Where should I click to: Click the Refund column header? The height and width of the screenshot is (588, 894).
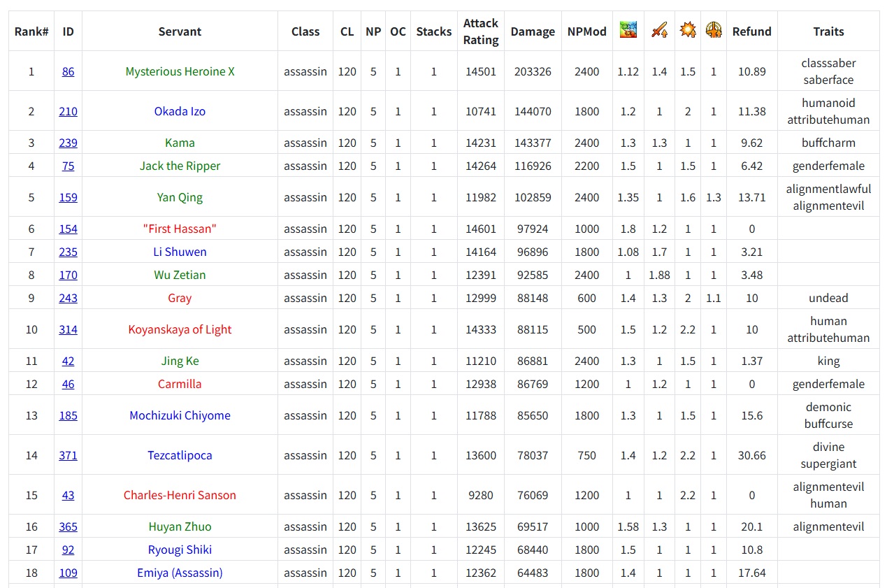pyautogui.click(x=752, y=31)
